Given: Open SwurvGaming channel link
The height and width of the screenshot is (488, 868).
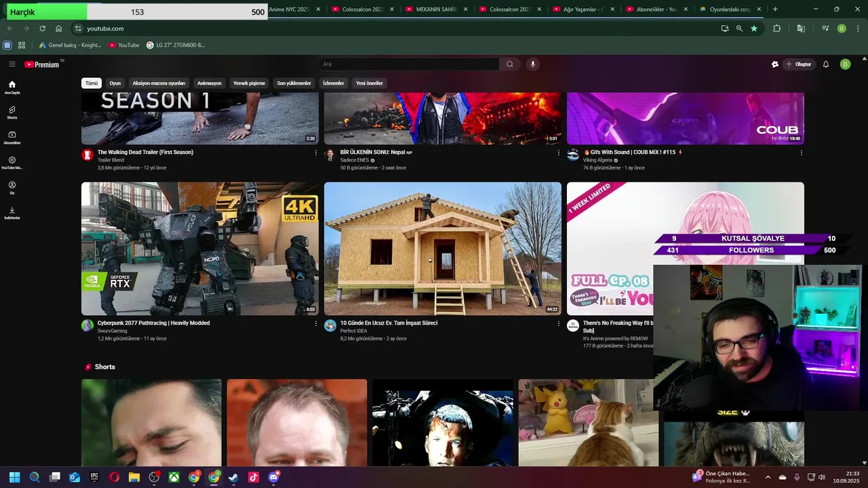Looking at the screenshot, I should 112,331.
